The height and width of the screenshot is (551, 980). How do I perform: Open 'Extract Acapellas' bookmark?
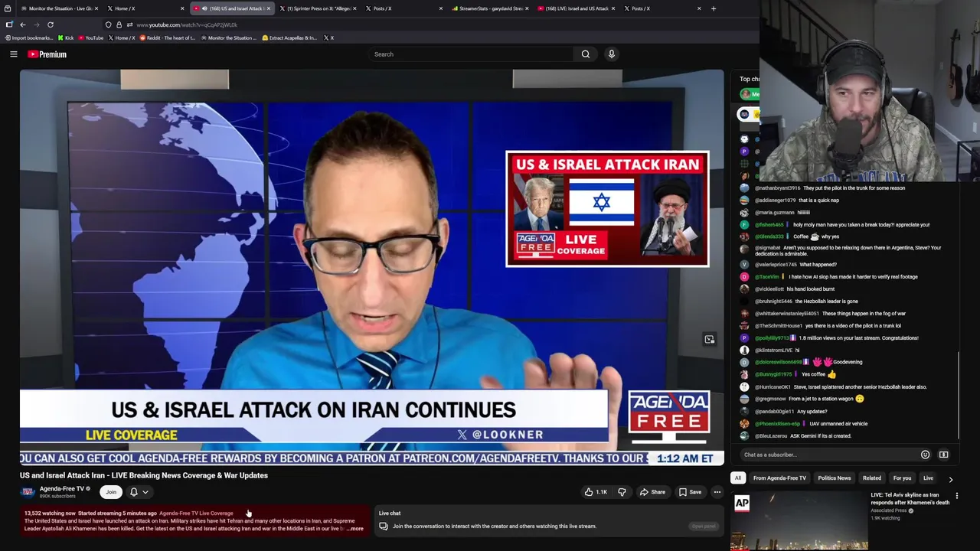pos(289,37)
